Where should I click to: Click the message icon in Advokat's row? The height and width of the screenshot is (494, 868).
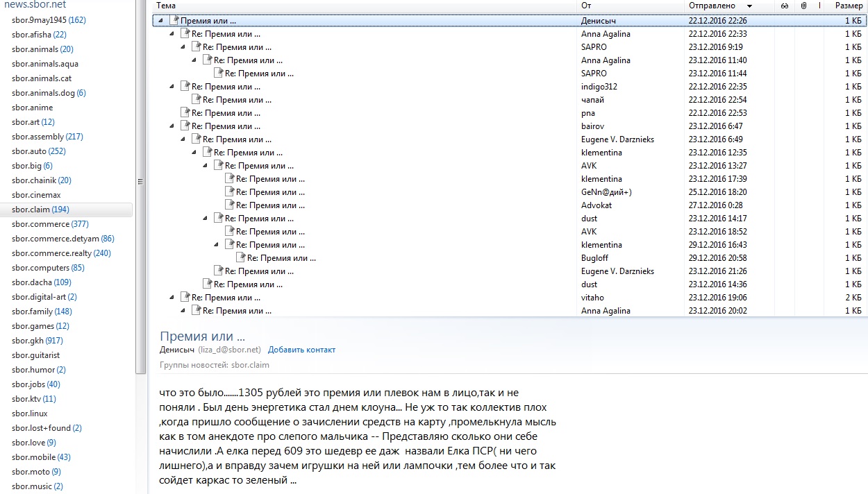pyautogui.click(x=229, y=205)
